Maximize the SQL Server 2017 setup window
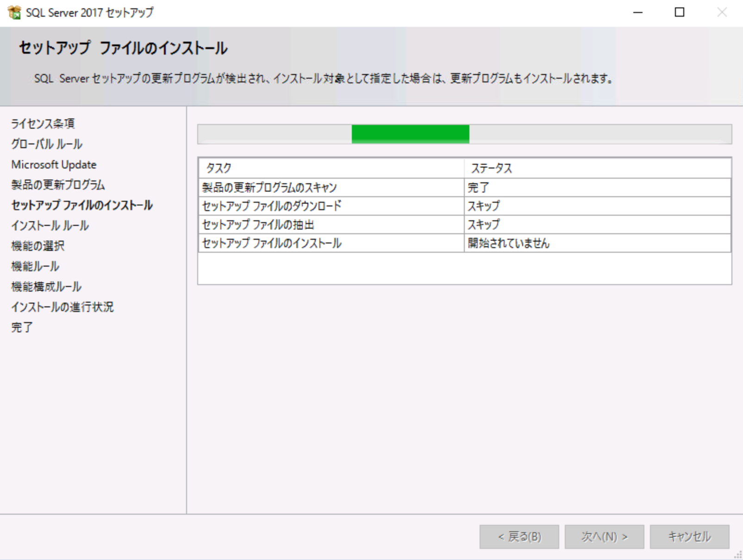This screenshot has width=743, height=560. (679, 12)
